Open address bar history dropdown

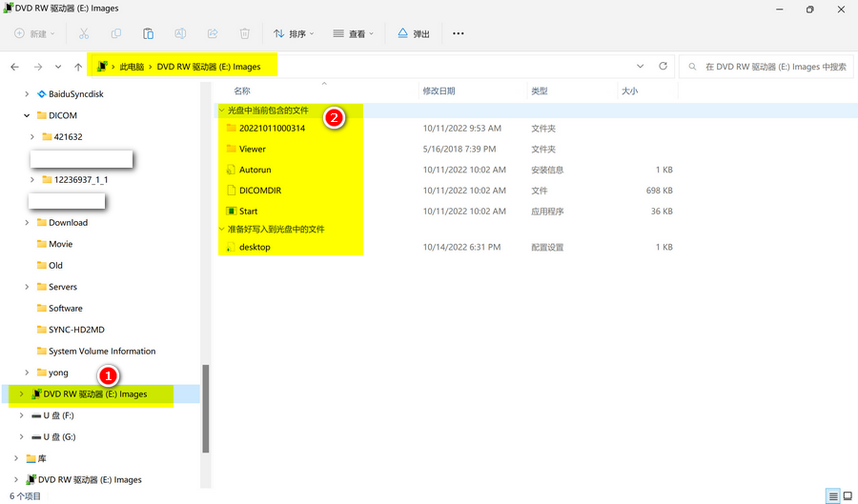641,66
